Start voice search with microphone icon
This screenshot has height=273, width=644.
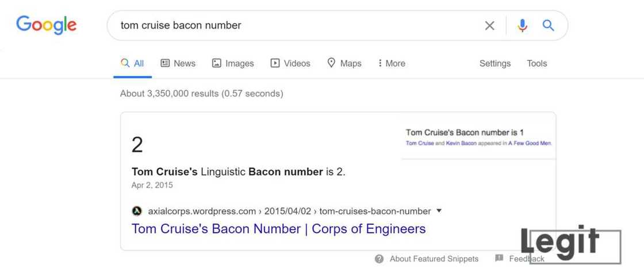[x=522, y=25]
